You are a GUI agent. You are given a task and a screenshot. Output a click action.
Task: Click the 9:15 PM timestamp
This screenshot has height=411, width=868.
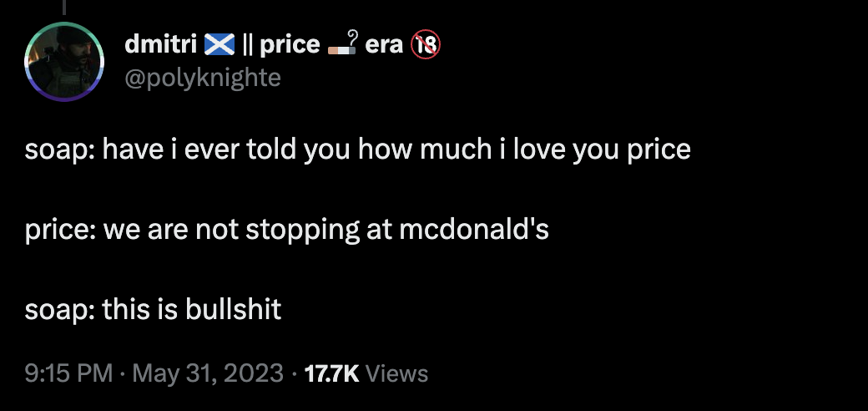pos(68,373)
